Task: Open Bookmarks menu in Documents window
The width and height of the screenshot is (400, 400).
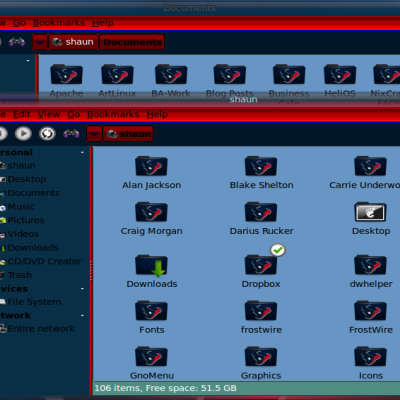Action: point(59,23)
